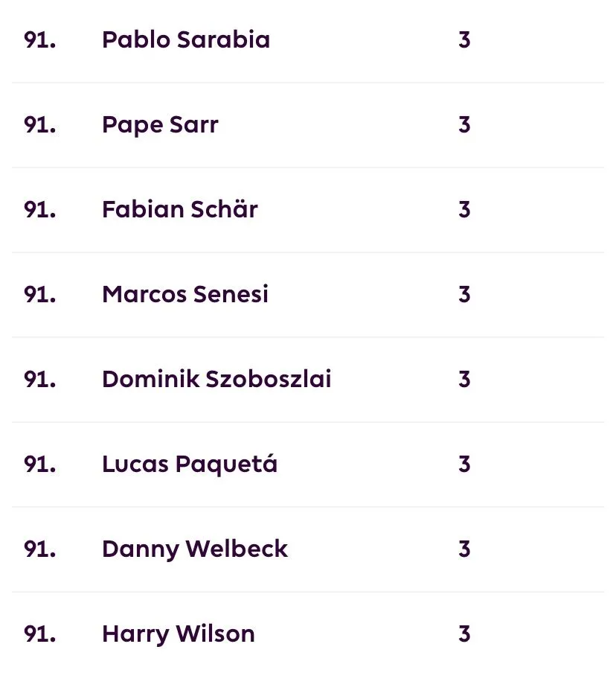The height and width of the screenshot is (673, 616).
Task: Click the rank number beside Danny Welbeck
Action: (40, 549)
